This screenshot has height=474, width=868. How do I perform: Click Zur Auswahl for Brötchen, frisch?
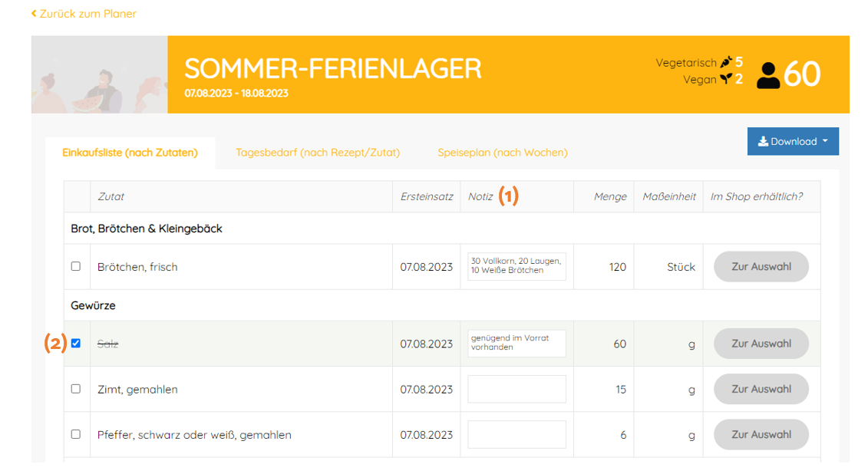(761, 266)
